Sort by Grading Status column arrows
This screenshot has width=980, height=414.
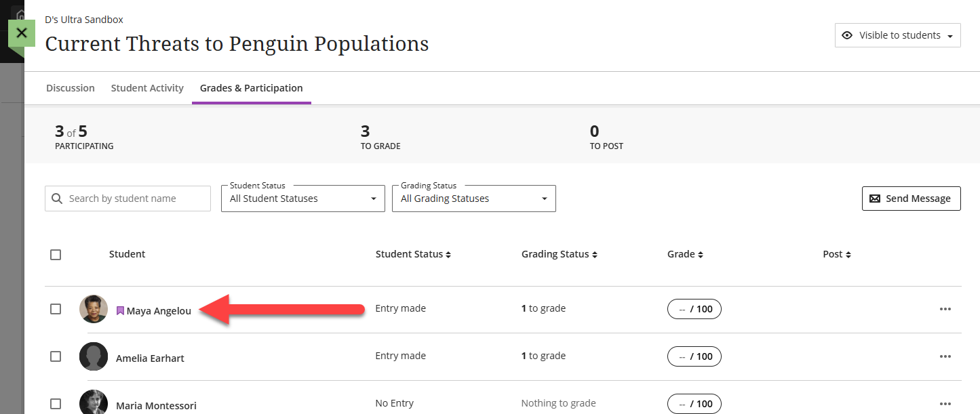pos(595,255)
